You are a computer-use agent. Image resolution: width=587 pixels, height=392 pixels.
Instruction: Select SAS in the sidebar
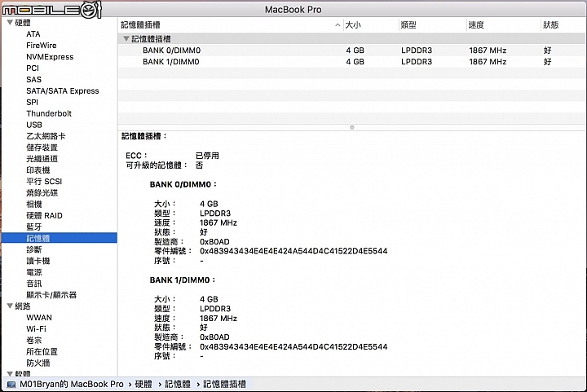pyautogui.click(x=33, y=79)
